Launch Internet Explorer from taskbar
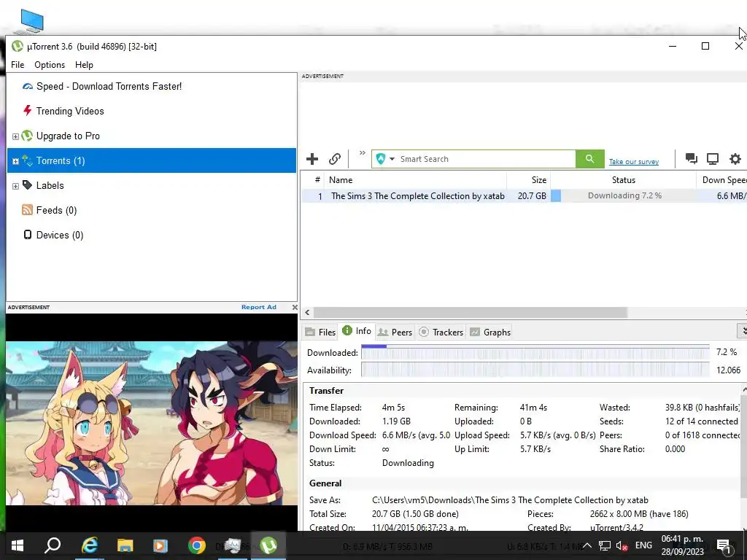 click(90, 545)
